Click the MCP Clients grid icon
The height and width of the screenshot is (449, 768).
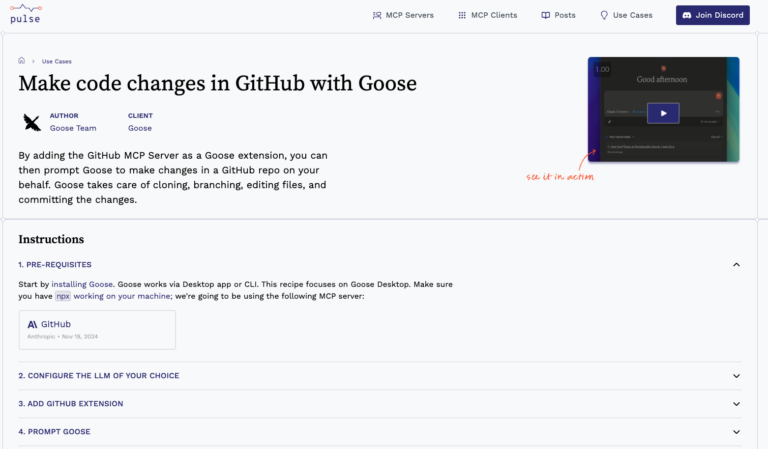pos(462,15)
